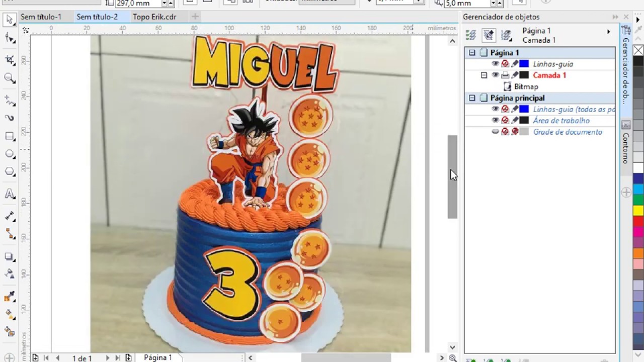Pick the red color swatch
The height and width of the screenshot is (362, 644).
point(638,221)
